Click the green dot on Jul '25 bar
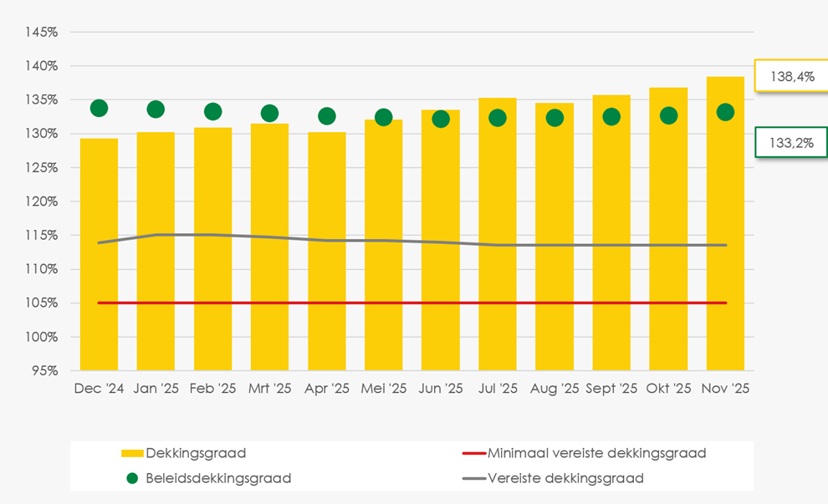Screen dimensions: 828x504 click(x=497, y=118)
